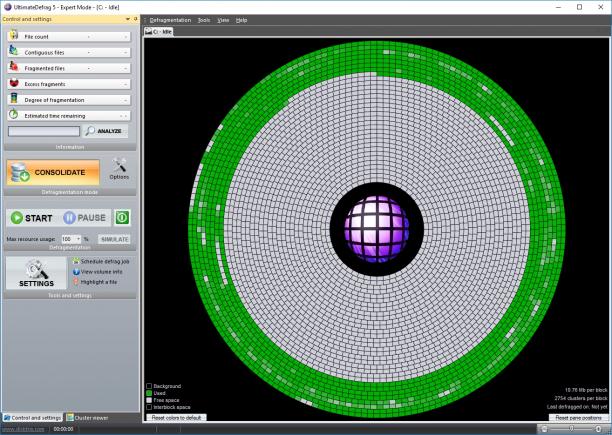Click the SIMULATE button

[114, 239]
